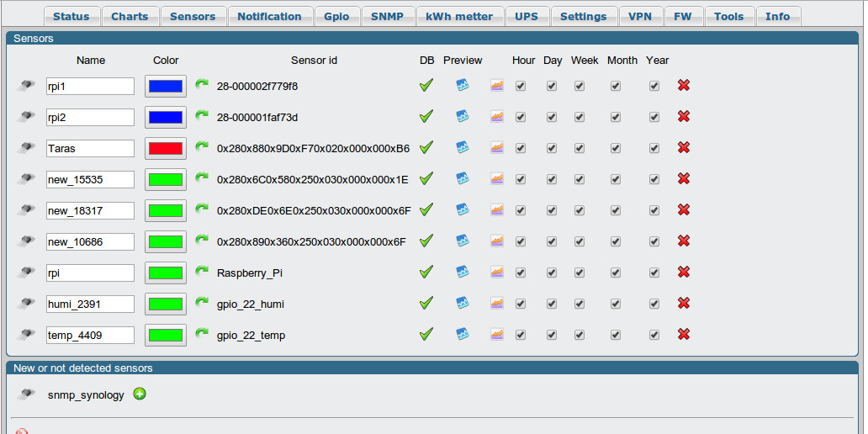The height and width of the screenshot is (434, 868).
Task: Open blue preview chart for temp_4409
Action: coord(463,334)
